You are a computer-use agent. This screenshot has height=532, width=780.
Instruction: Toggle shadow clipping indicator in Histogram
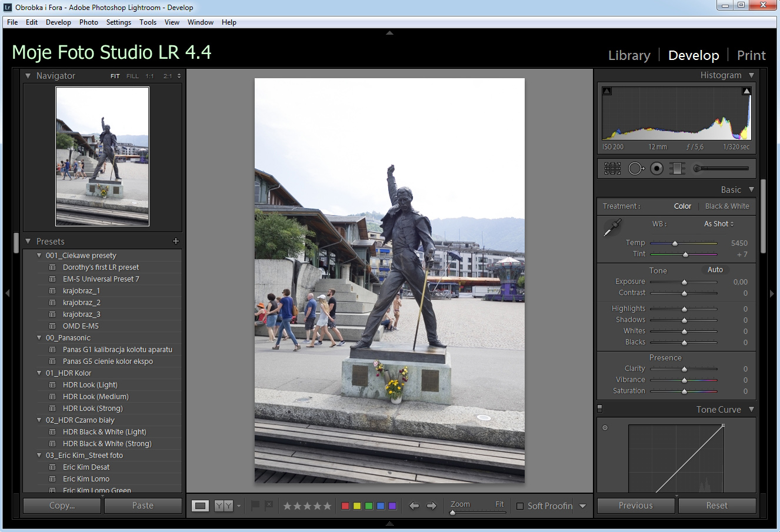pyautogui.click(x=607, y=91)
